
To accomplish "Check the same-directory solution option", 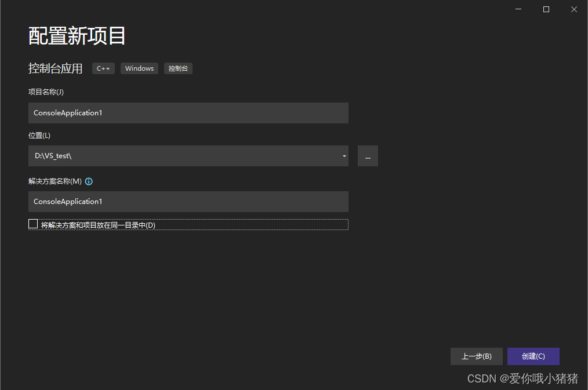I will 33,223.
